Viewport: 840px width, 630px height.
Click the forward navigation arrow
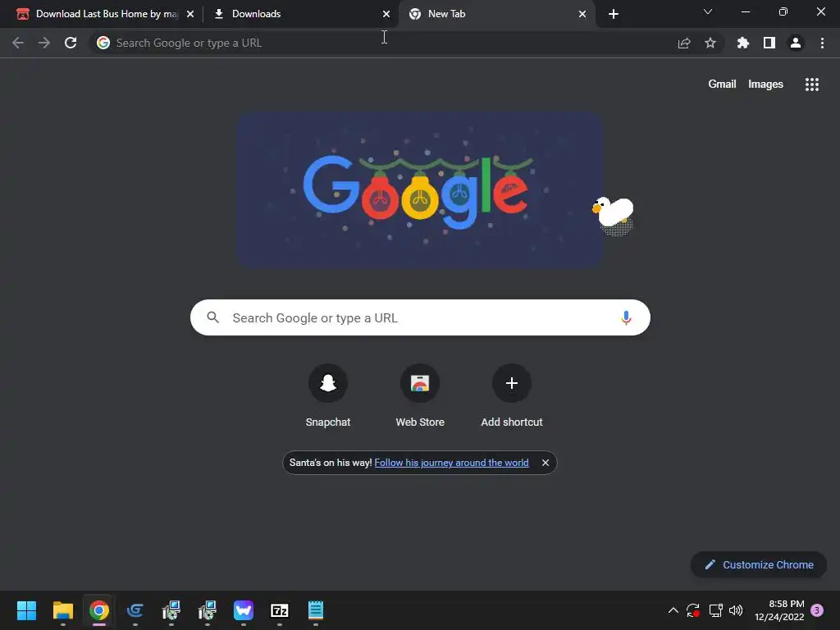click(x=44, y=43)
